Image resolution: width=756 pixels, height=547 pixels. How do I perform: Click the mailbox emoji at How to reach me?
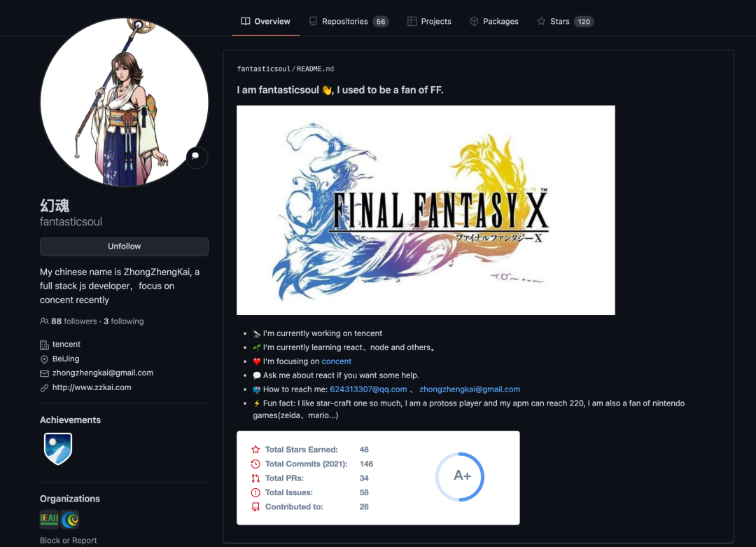[x=257, y=389]
